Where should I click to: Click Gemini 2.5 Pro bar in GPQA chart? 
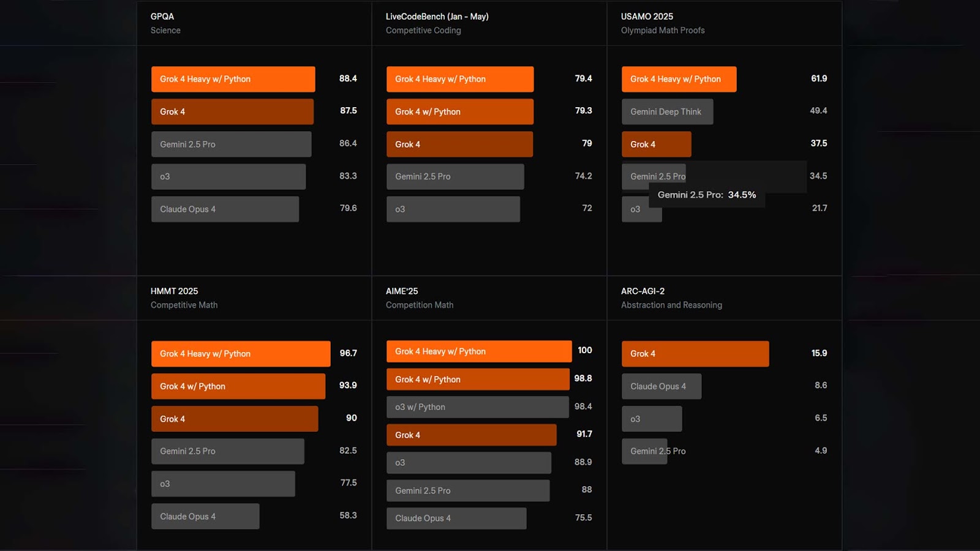click(232, 144)
